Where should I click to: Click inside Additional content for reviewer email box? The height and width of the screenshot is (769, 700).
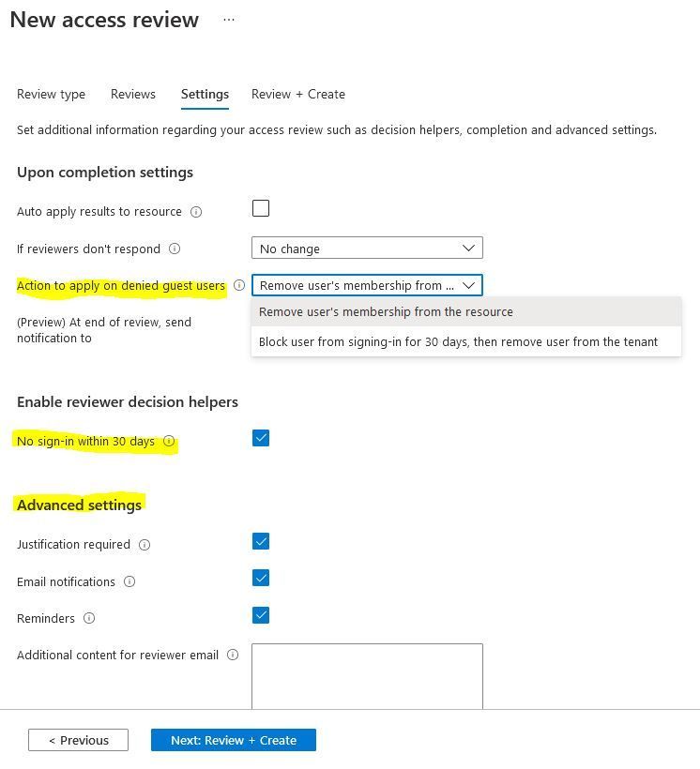367,676
